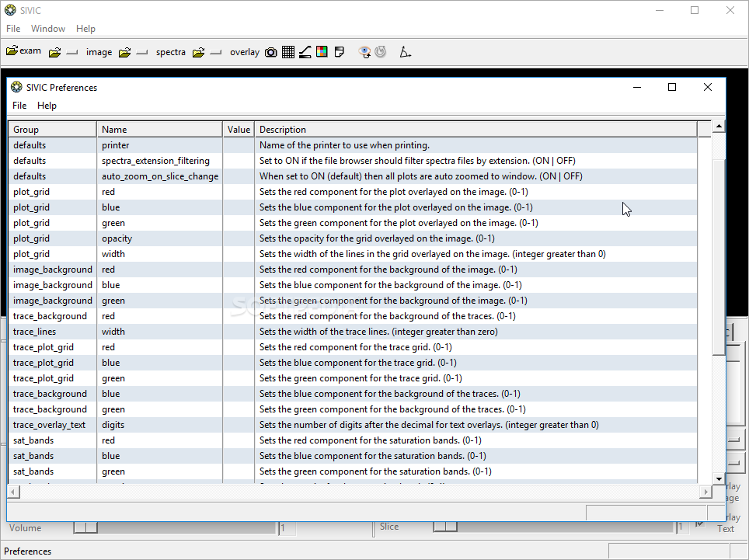Select trace_lines 'width' name cell

pos(159,332)
